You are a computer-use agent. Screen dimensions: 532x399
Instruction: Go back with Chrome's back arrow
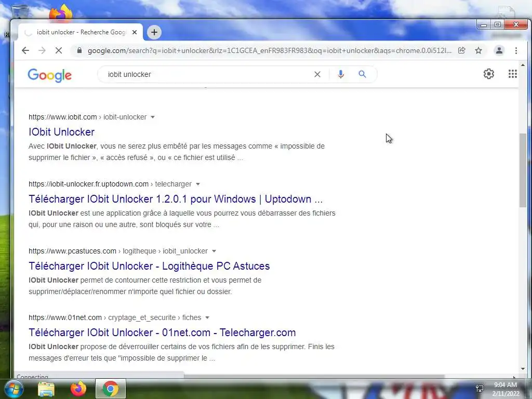25,50
